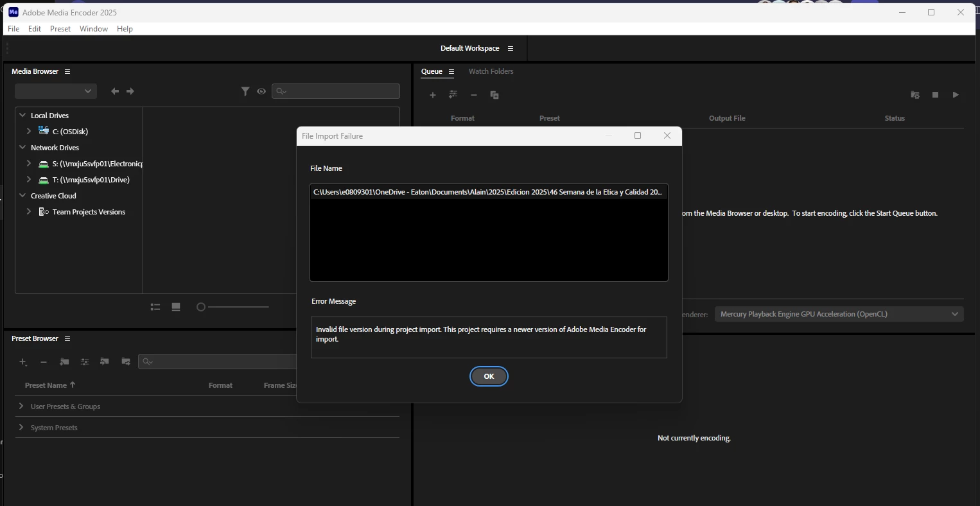Close the File Import Failure dialog
The width and height of the screenshot is (980, 506).
[667, 135]
